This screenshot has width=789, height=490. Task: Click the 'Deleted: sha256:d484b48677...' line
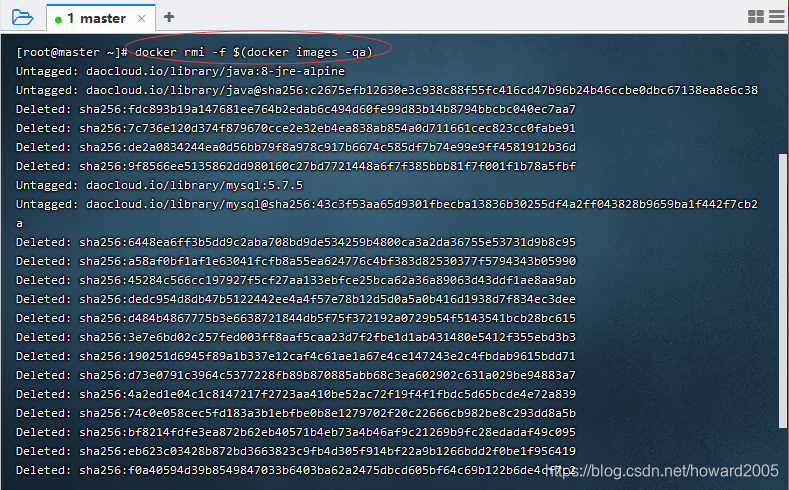click(x=295, y=318)
